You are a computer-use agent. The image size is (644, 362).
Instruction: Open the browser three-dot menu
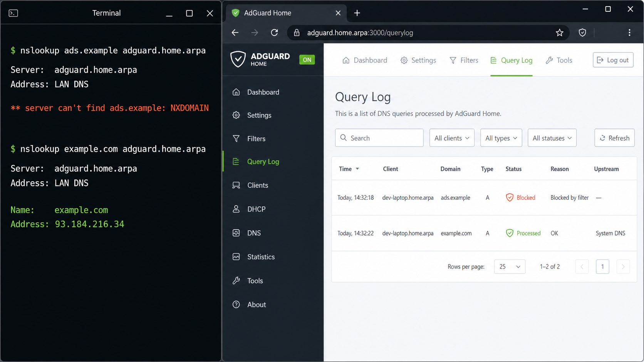pyautogui.click(x=629, y=33)
